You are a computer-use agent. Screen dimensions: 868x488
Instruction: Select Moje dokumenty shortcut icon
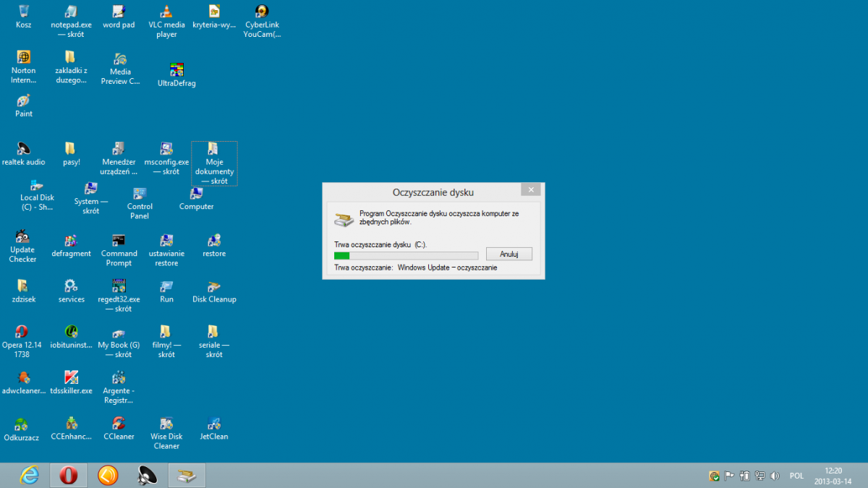[214, 148]
